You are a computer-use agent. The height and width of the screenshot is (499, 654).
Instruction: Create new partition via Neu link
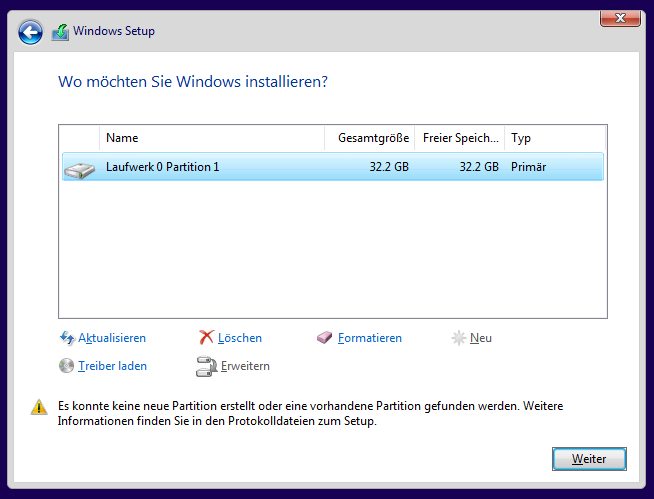click(x=480, y=338)
